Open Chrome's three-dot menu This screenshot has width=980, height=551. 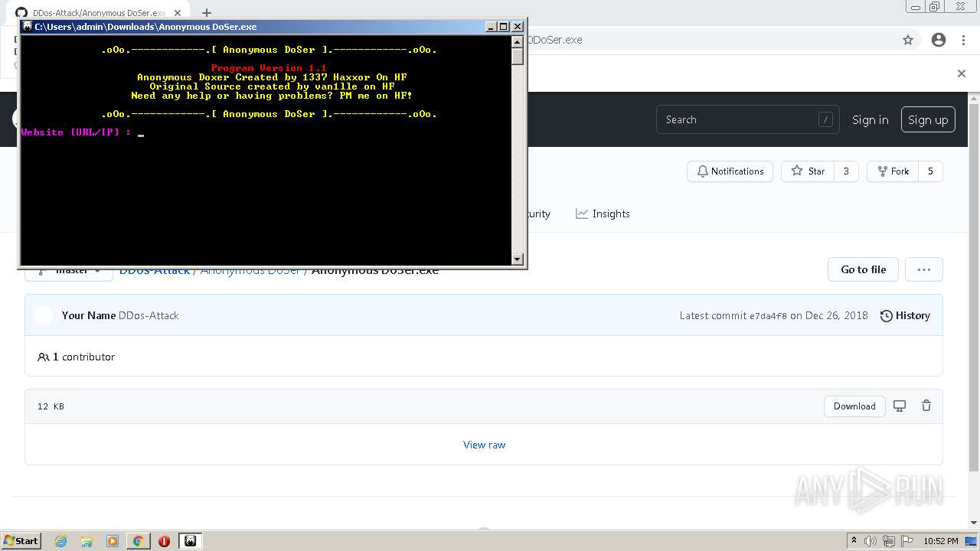click(963, 40)
